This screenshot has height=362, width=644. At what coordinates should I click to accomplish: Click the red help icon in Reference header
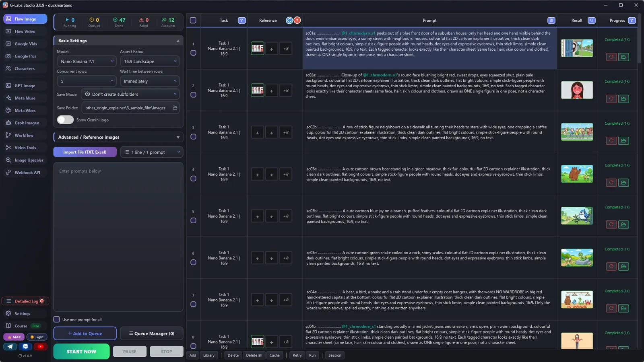coord(297,21)
